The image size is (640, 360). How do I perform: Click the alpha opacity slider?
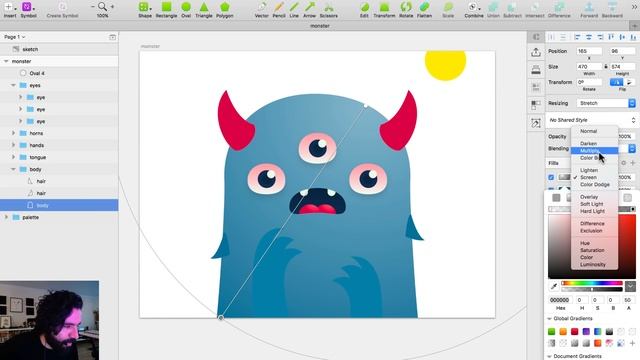592,289
